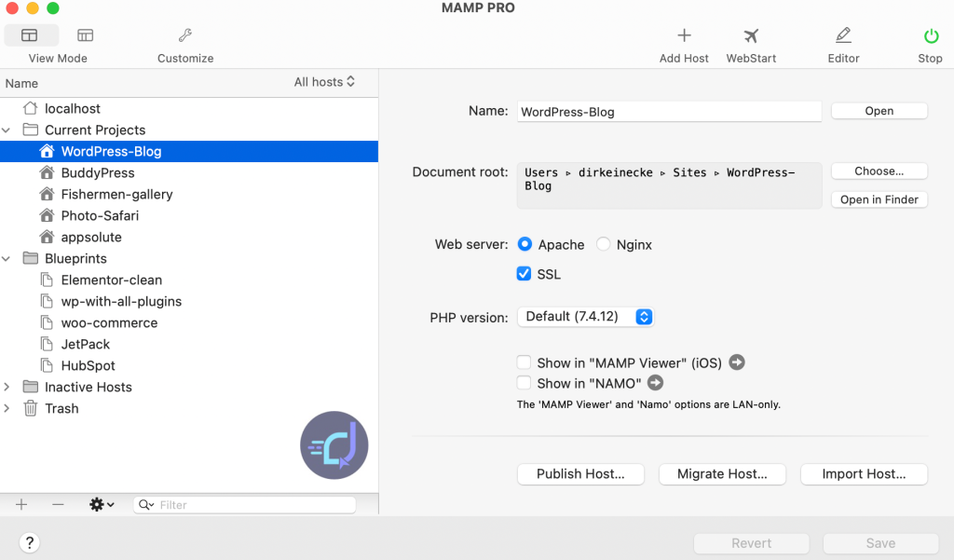Viewport: 954px width, 560px height.
Task: Select the appsolute host
Action: 189,237
